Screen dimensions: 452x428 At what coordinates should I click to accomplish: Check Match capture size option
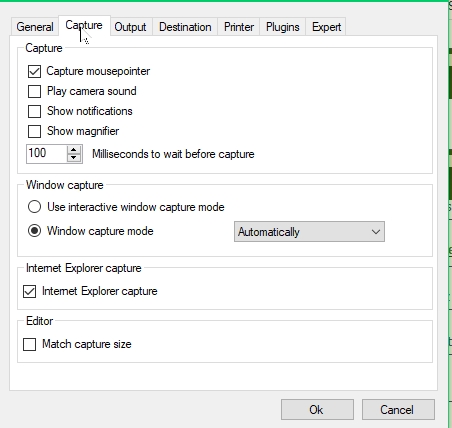coord(30,344)
